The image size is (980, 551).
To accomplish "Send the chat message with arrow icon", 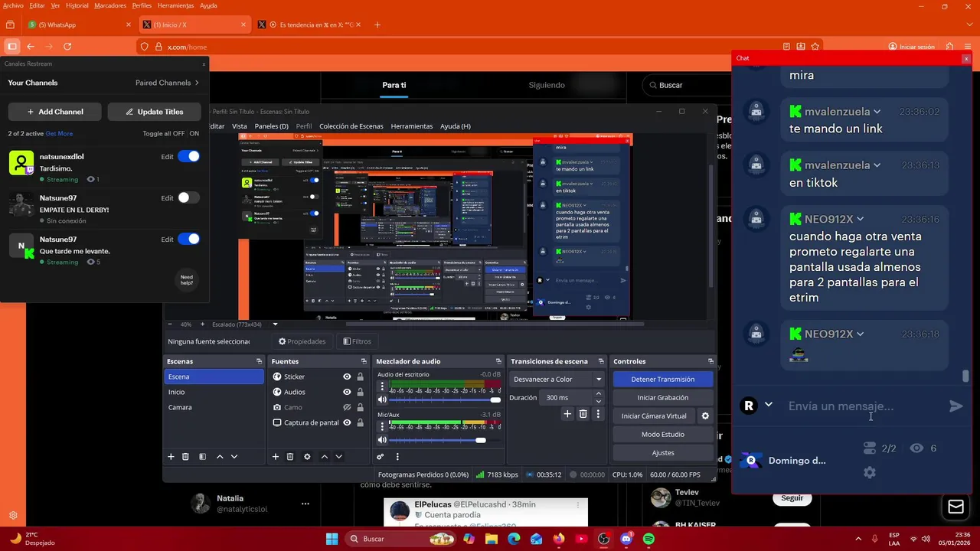I will click(x=956, y=406).
